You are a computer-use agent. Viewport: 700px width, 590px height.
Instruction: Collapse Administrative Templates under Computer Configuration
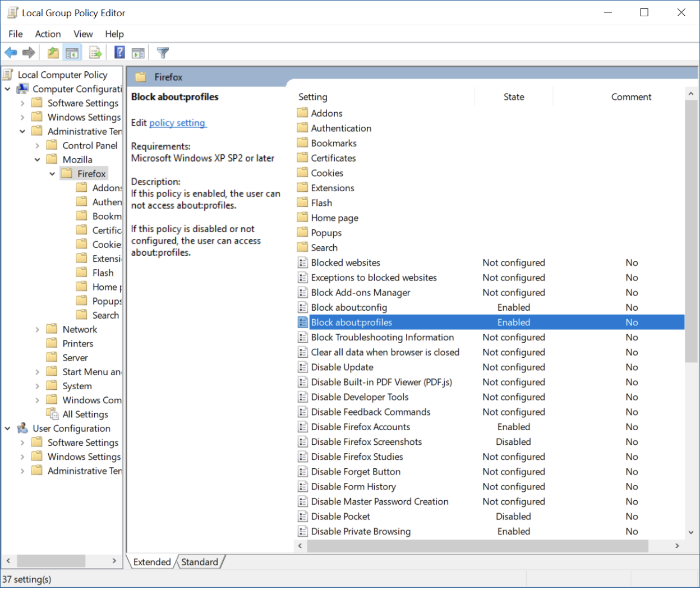click(22, 131)
